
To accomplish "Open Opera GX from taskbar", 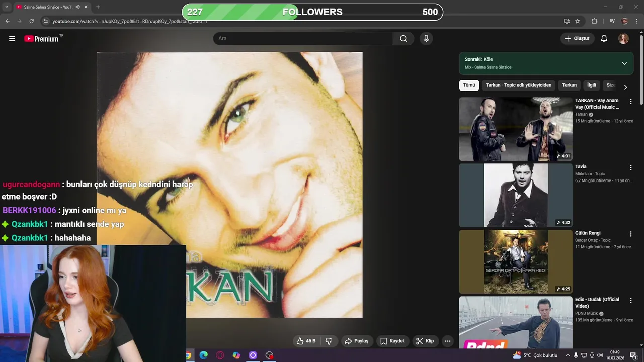I will pyautogui.click(x=220, y=355).
